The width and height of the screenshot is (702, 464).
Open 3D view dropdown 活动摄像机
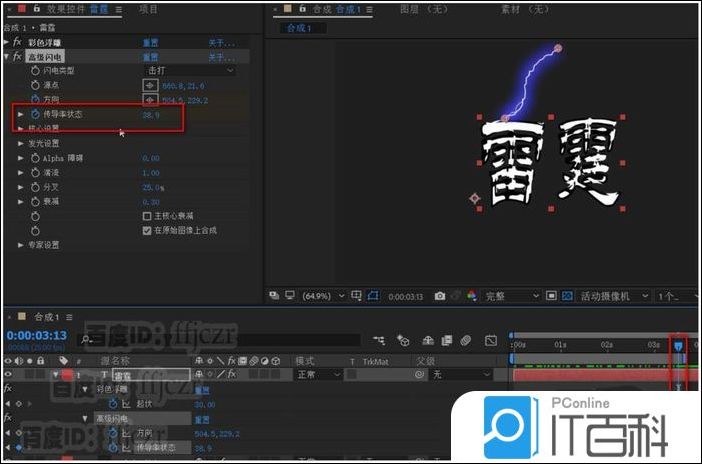tap(614, 296)
